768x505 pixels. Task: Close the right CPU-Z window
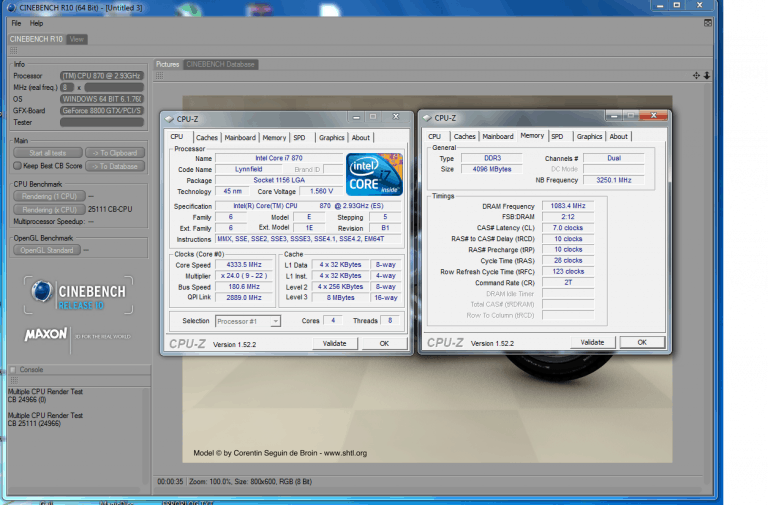tap(653, 116)
